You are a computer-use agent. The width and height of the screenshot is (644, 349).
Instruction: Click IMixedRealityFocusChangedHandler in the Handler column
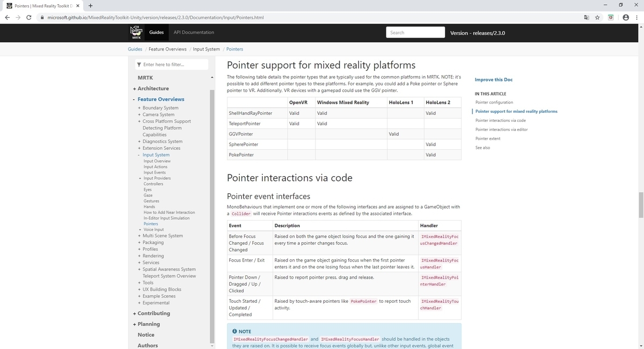(x=440, y=239)
